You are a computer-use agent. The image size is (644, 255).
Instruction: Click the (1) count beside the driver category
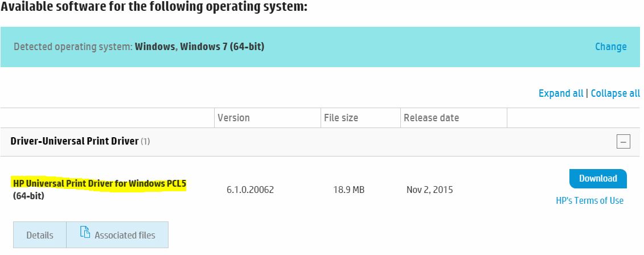(x=145, y=142)
